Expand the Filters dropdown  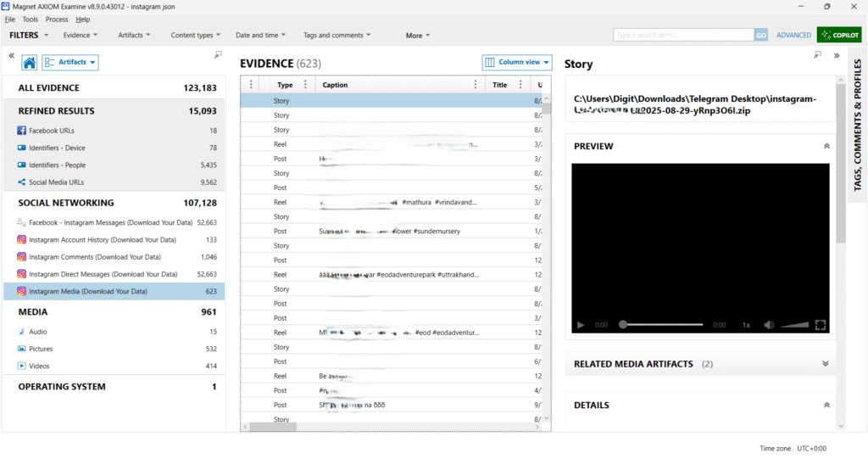coord(29,36)
